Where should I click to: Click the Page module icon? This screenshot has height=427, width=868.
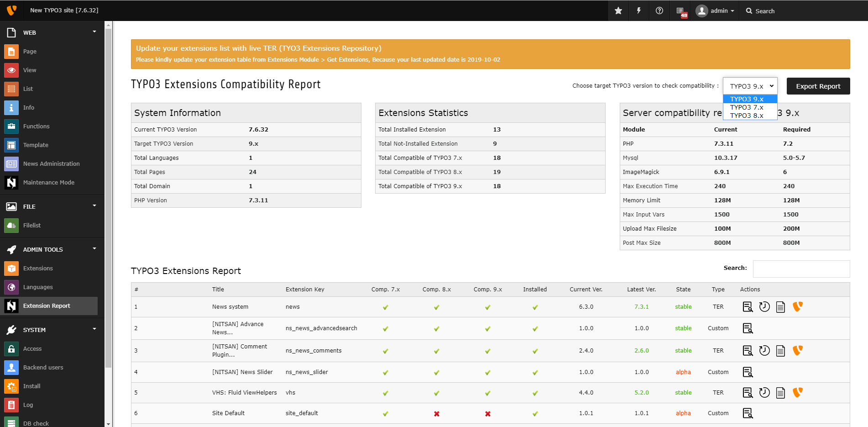click(11, 52)
